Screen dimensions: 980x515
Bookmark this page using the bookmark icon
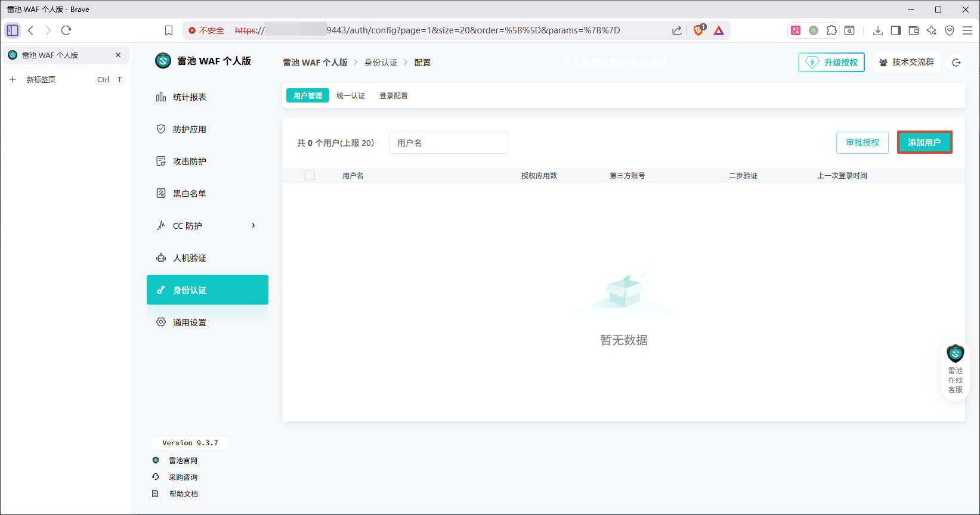[169, 30]
